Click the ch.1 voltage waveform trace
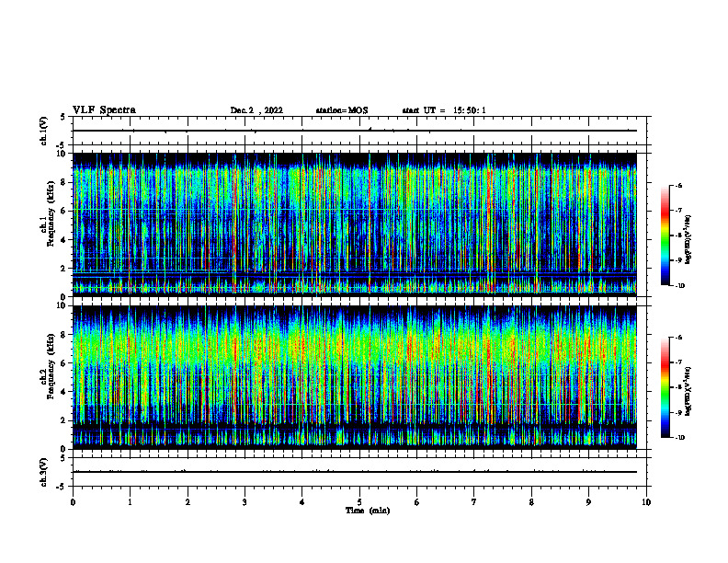Image resolution: width=728 pixels, height=563 pixels. [x=355, y=131]
